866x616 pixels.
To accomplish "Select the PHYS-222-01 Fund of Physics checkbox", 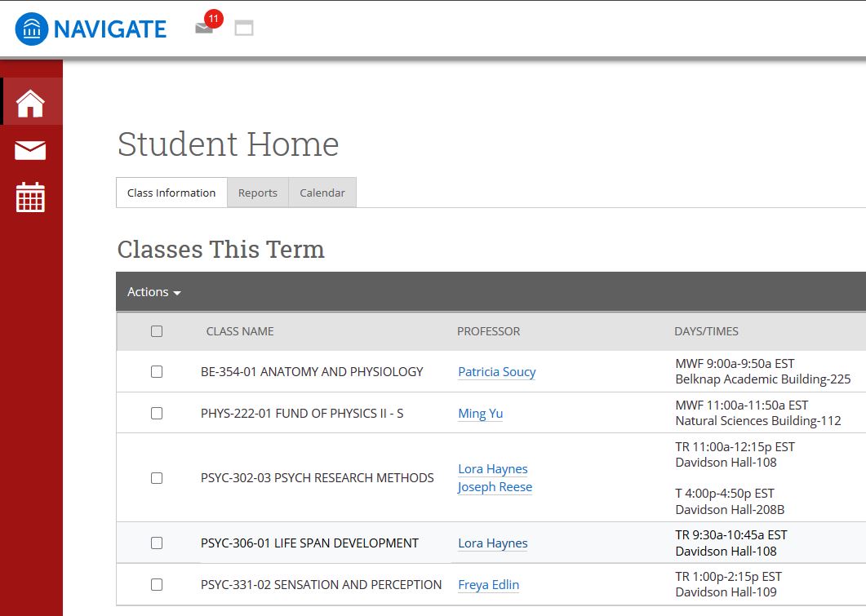I will point(157,414).
